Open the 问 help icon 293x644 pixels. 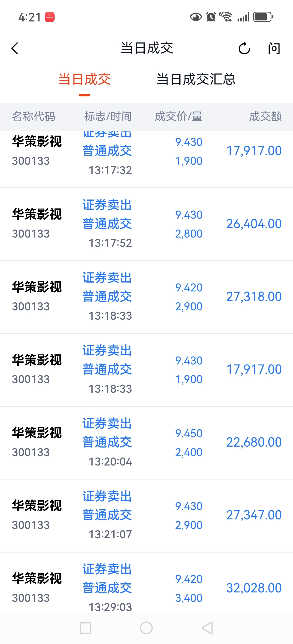coord(274,48)
